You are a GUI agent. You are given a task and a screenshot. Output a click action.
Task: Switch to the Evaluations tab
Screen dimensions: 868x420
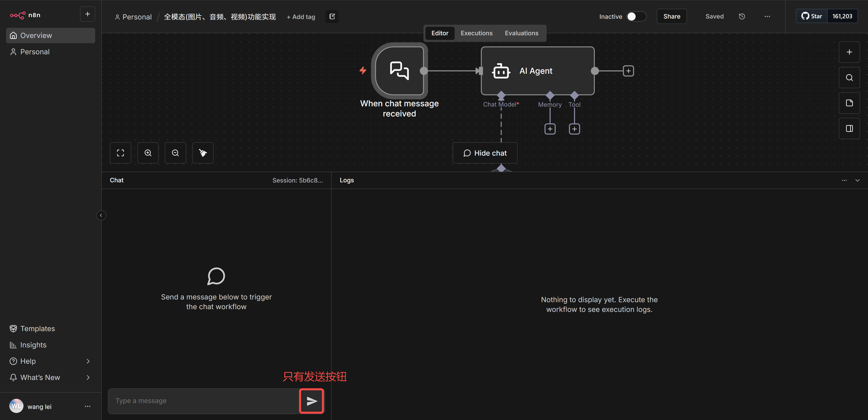[x=521, y=33]
